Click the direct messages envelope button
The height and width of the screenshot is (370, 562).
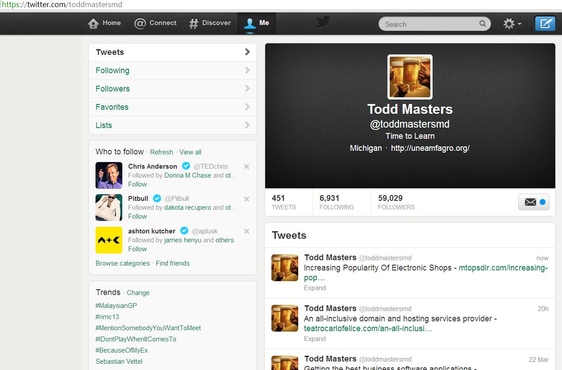[534, 202]
